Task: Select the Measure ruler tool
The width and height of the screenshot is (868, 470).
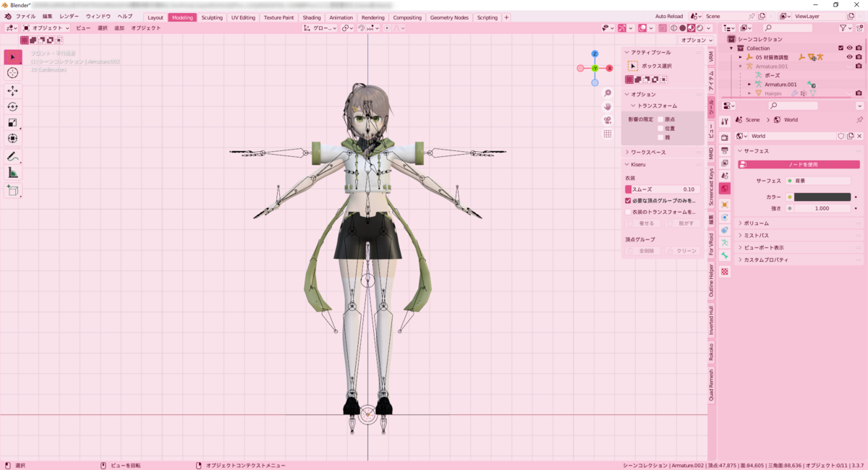Action: 13,172
